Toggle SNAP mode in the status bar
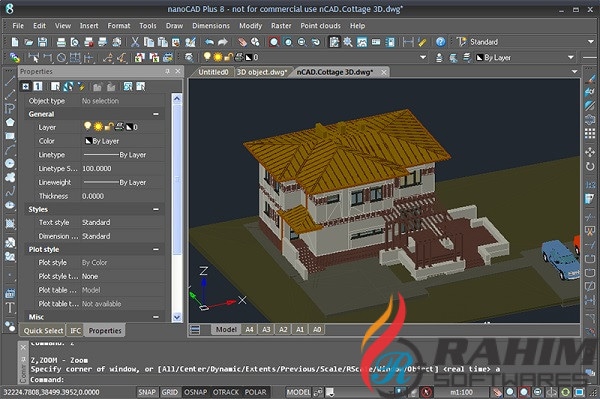600x399 pixels. [147, 392]
